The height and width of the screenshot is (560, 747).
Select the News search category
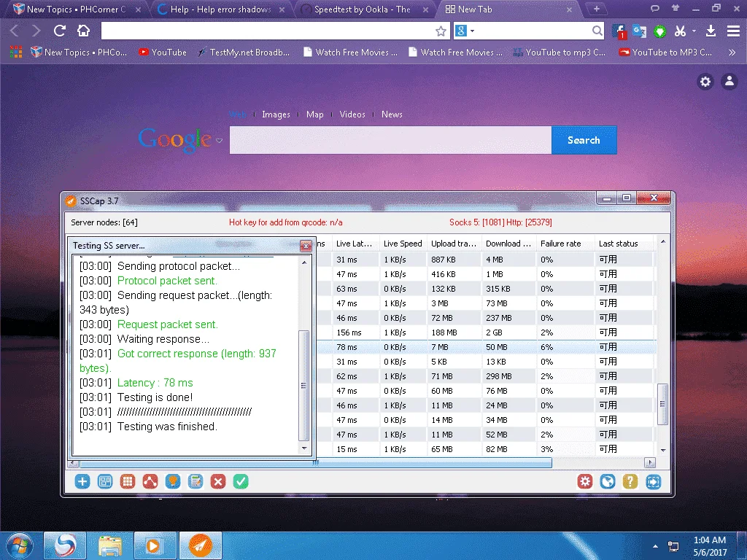click(x=392, y=114)
